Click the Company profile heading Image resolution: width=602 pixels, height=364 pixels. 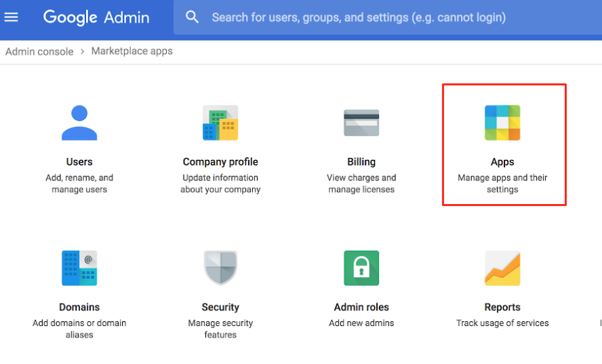tap(220, 162)
